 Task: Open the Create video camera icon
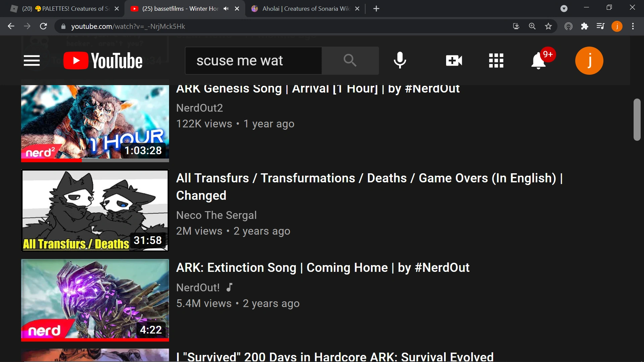tap(454, 61)
